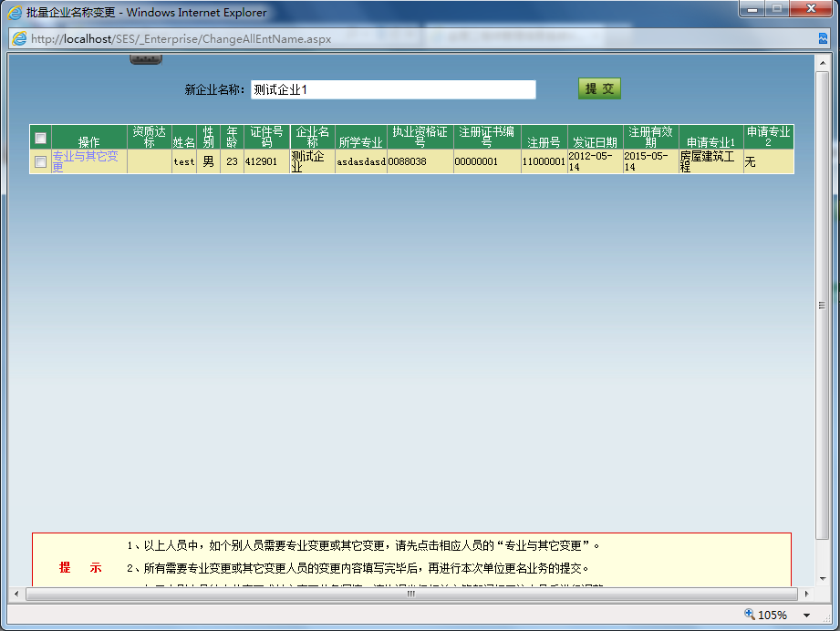The image size is (840, 631).
Task: Click the vertical scrollbar up arrow
Action: (822, 62)
